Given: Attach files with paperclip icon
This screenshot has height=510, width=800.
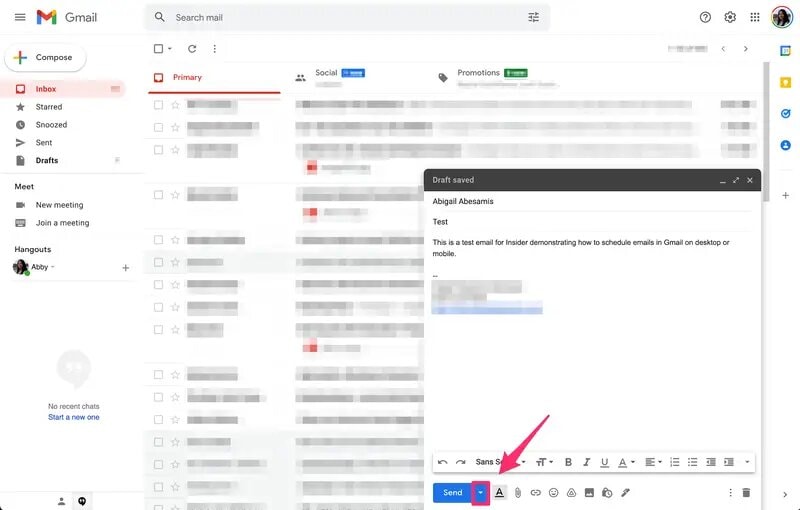Looking at the screenshot, I should [x=518, y=493].
